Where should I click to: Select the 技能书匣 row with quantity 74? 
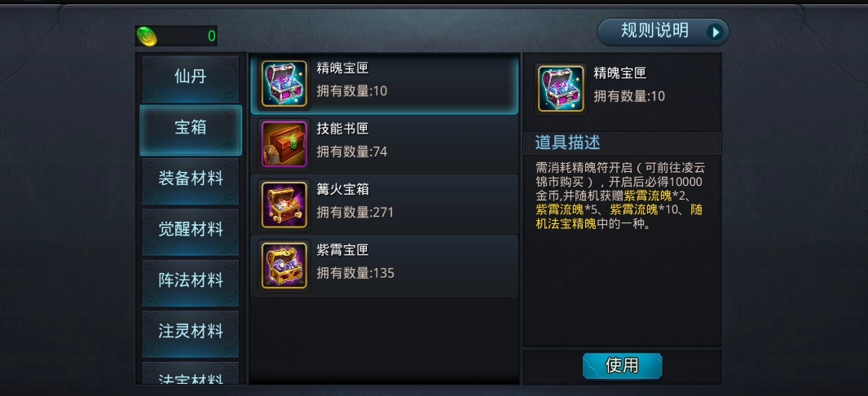pyautogui.click(x=385, y=144)
